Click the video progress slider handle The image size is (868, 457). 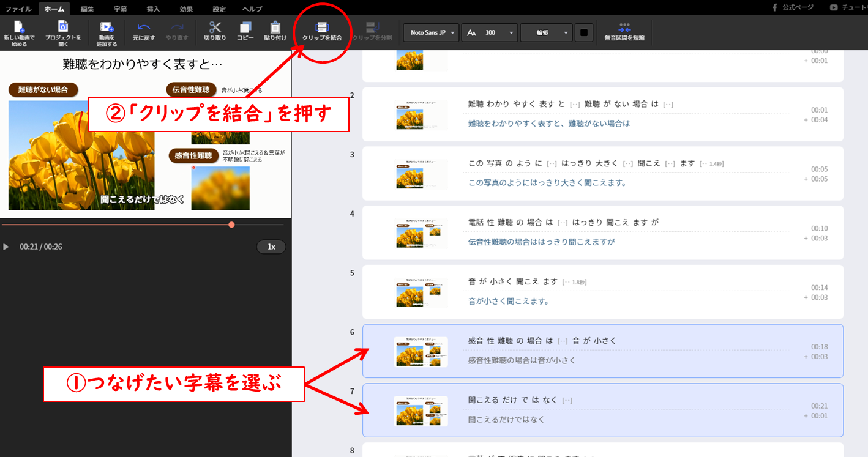tap(231, 225)
